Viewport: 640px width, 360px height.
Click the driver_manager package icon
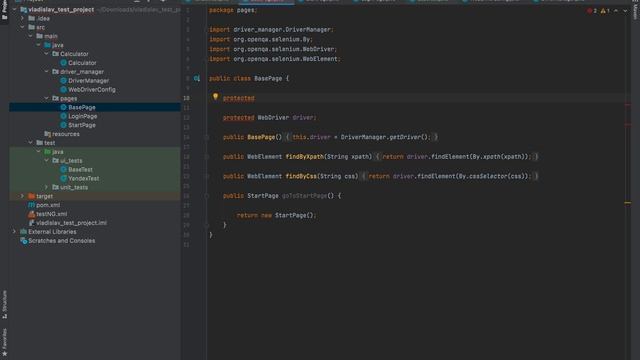tap(56, 72)
